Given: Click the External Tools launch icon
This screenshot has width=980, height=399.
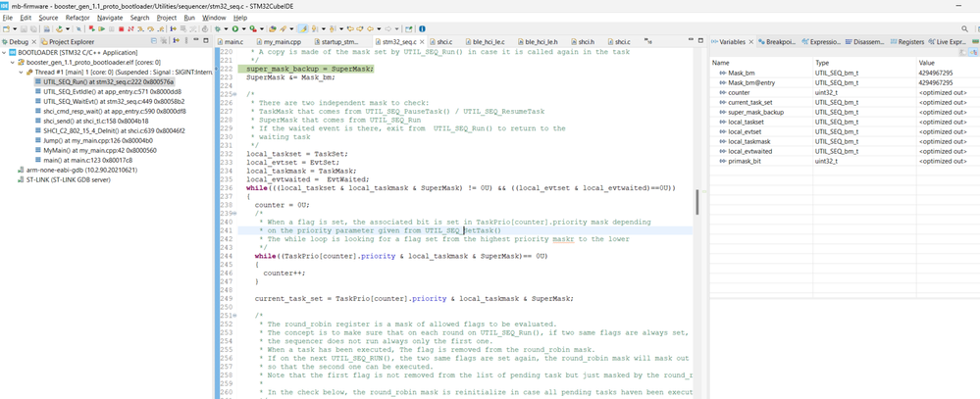Looking at the screenshot, I should pyautogui.click(x=253, y=28).
